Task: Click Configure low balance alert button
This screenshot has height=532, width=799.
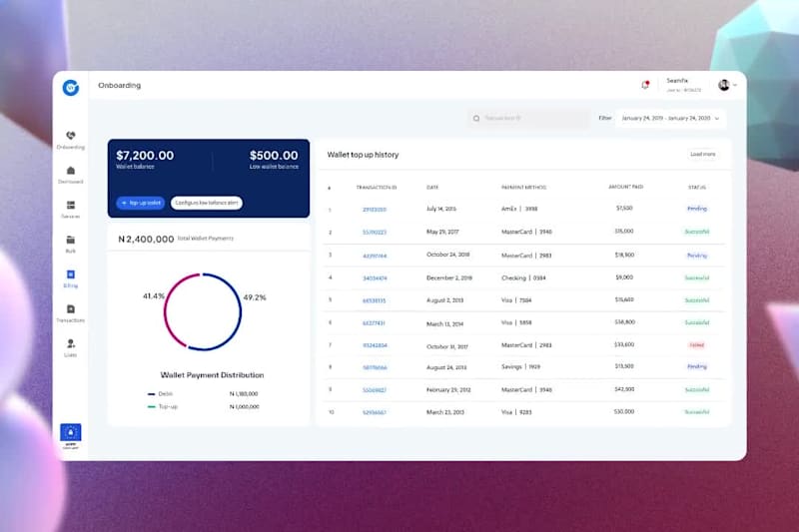Action: tap(207, 203)
